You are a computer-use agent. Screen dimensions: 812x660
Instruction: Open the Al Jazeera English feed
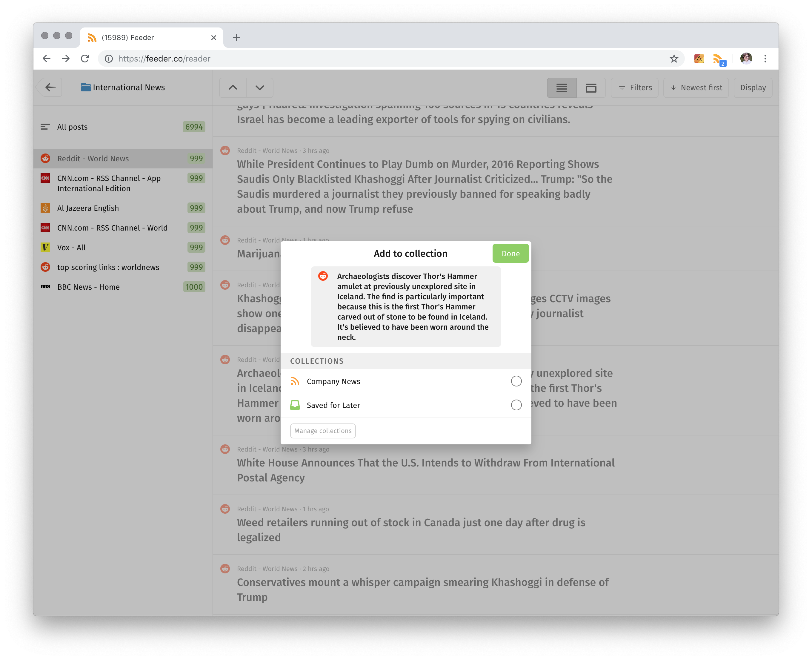(x=123, y=208)
